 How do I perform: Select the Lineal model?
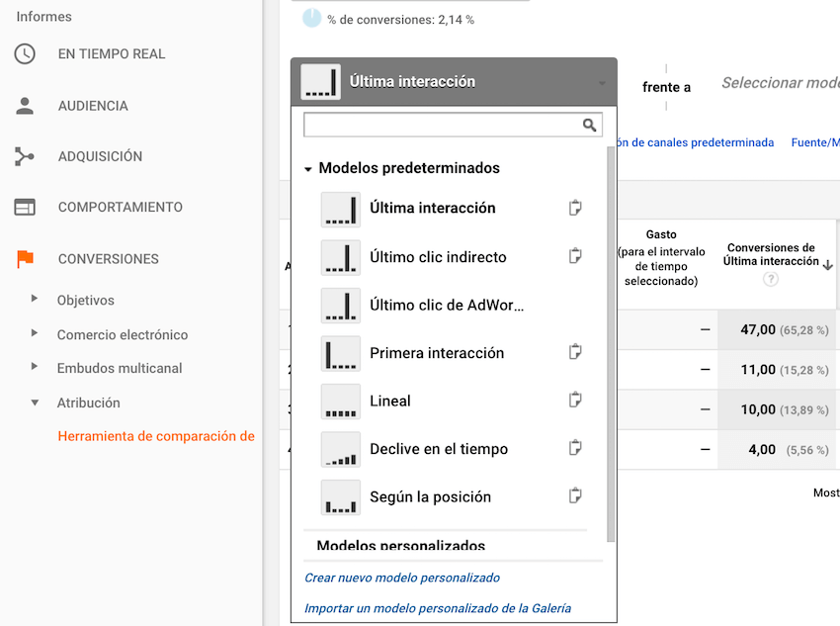pos(390,401)
